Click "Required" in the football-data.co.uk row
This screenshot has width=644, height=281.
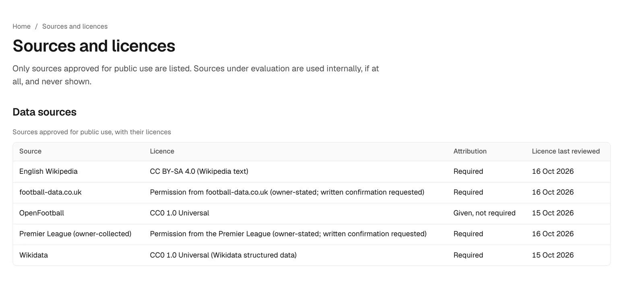coord(468,192)
